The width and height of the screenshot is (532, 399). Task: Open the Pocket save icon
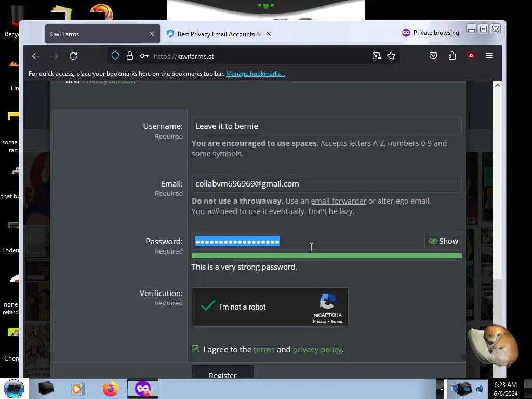click(433, 56)
